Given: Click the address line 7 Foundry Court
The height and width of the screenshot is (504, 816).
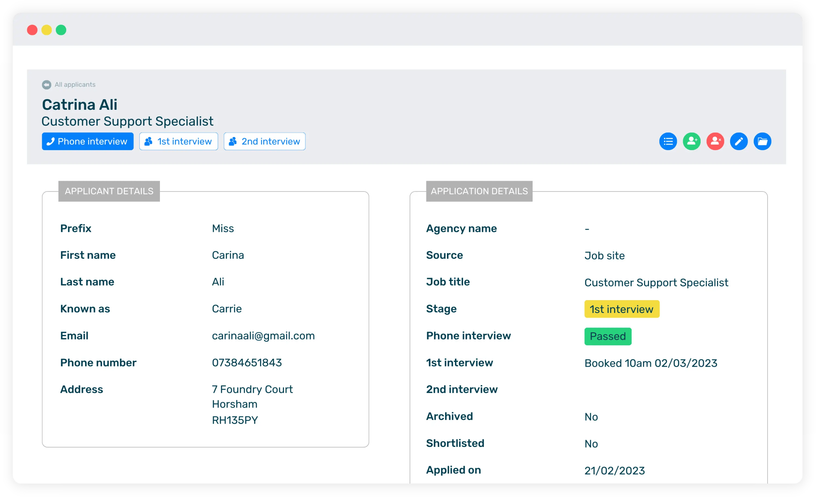Looking at the screenshot, I should (x=252, y=389).
